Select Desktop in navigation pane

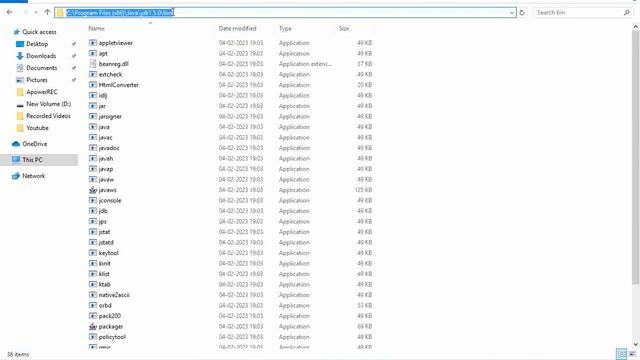(x=37, y=44)
